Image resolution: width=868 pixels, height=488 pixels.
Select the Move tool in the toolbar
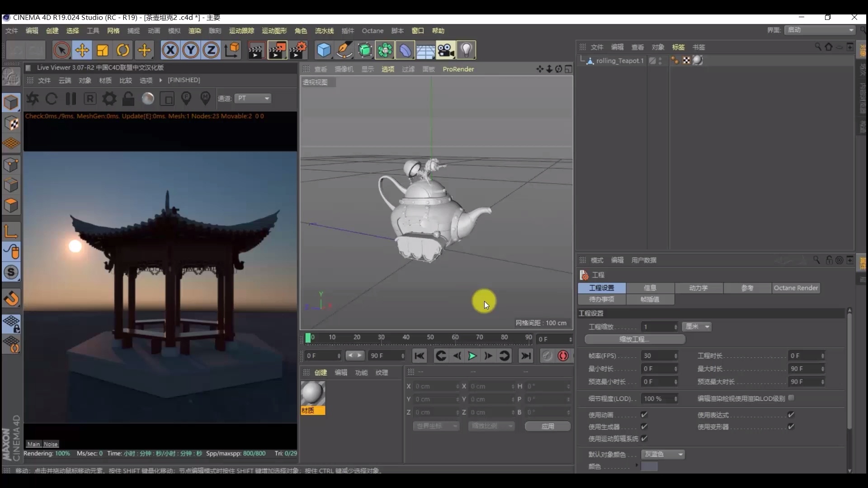[x=82, y=50]
